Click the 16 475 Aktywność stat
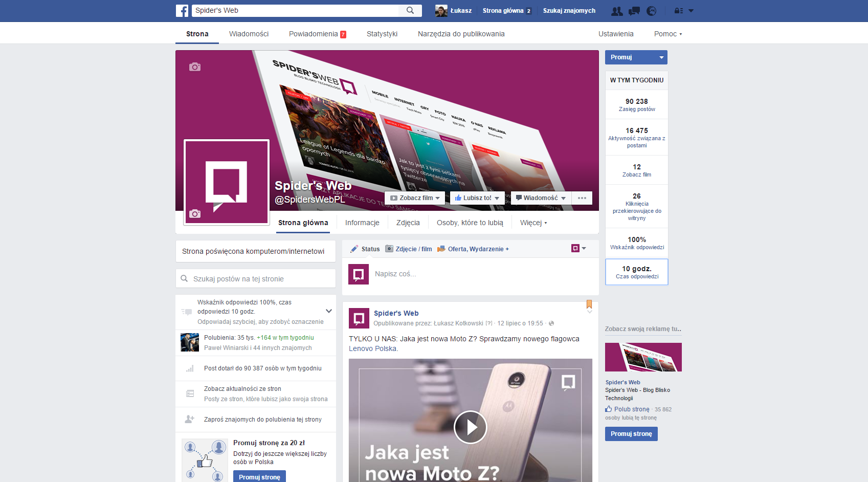The width and height of the screenshot is (868, 482). 637,138
